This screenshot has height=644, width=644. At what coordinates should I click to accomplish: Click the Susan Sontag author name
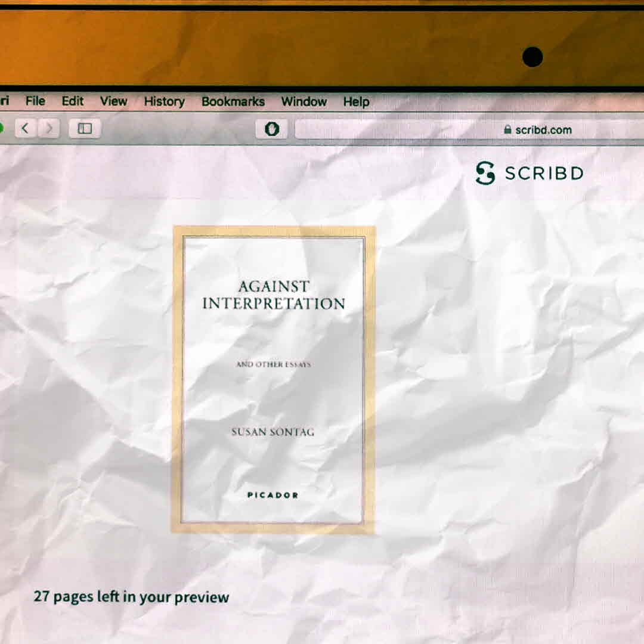(x=273, y=432)
